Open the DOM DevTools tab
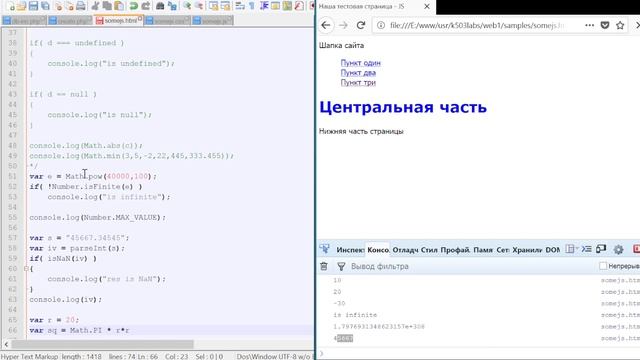This screenshot has width=640, height=360. tap(552, 250)
